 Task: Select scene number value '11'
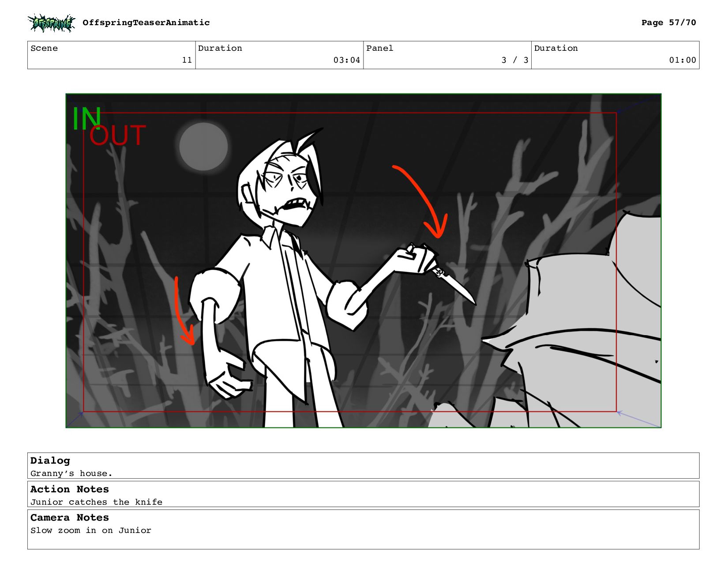[187, 60]
